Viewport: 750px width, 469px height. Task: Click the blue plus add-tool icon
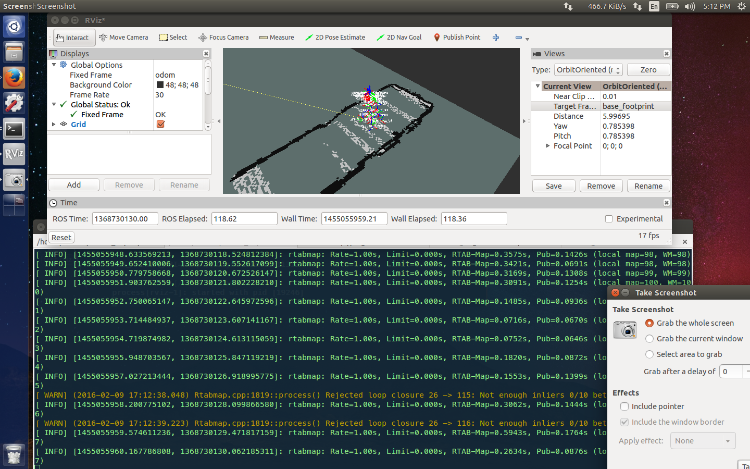click(x=498, y=37)
